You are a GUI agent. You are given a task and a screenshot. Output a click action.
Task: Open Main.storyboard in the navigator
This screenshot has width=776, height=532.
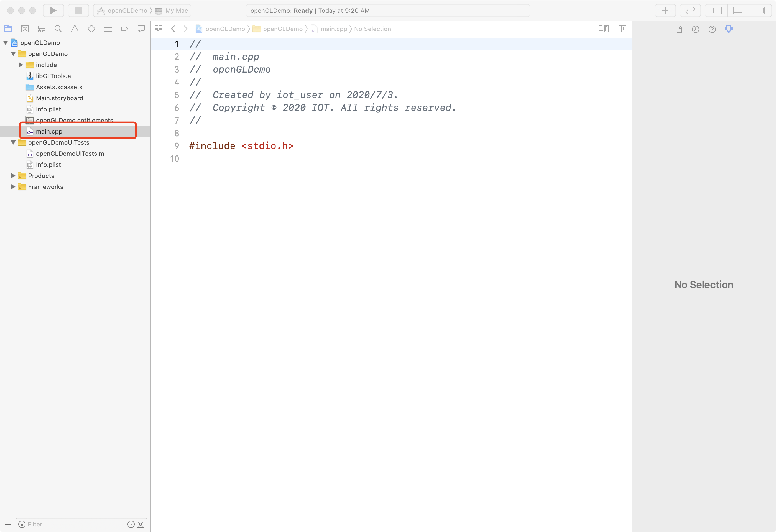(59, 98)
